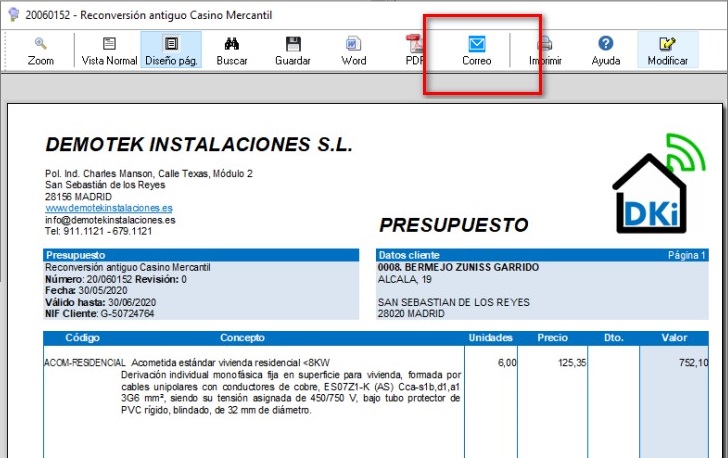This screenshot has width=728, height=458.
Task: Open the Ayuda help
Action: click(x=605, y=51)
